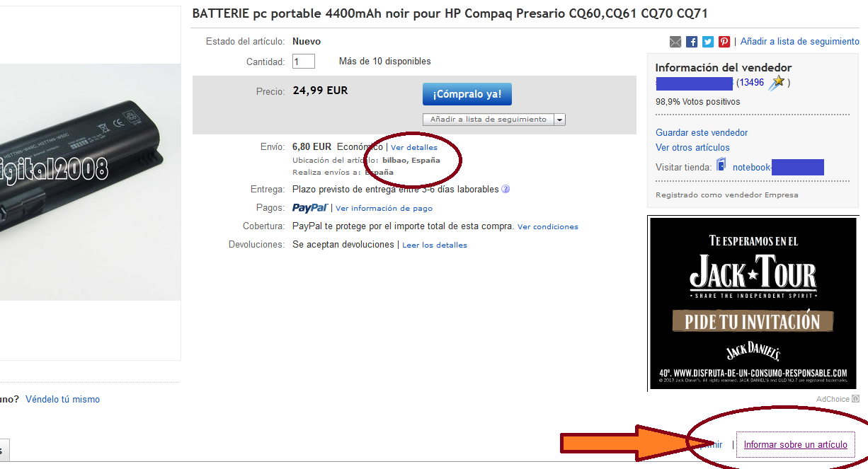
Task: Share the item on Twitter
Action: [x=708, y=42]
